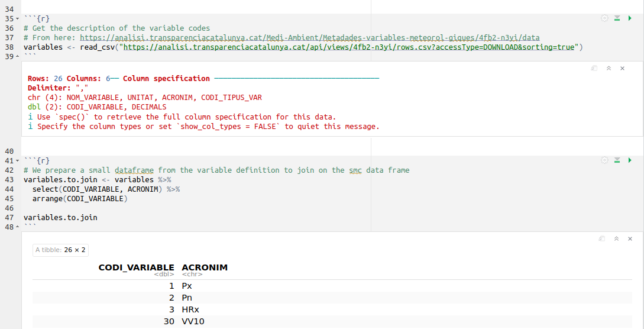Clear the tibble output panel
644x329 pixels.
tap(630, 238)
